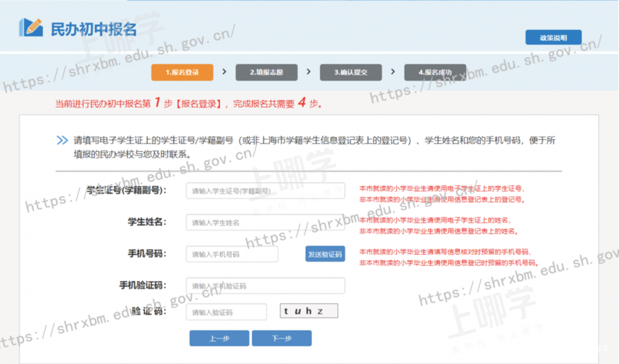This screenshot has width=619, height=364.
Task: Click the arrow between steps 3 and 4
Action: click(x=393, y=72)
